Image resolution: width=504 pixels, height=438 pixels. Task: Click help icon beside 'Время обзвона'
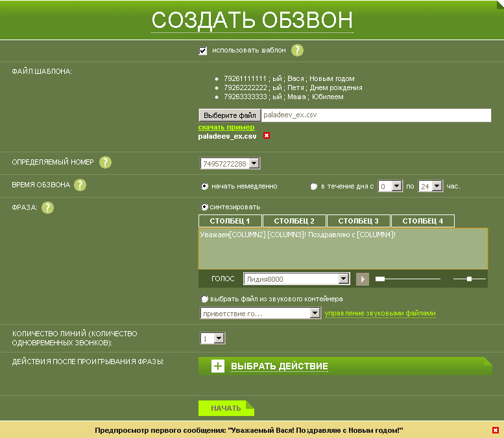(x=80, y=185)
